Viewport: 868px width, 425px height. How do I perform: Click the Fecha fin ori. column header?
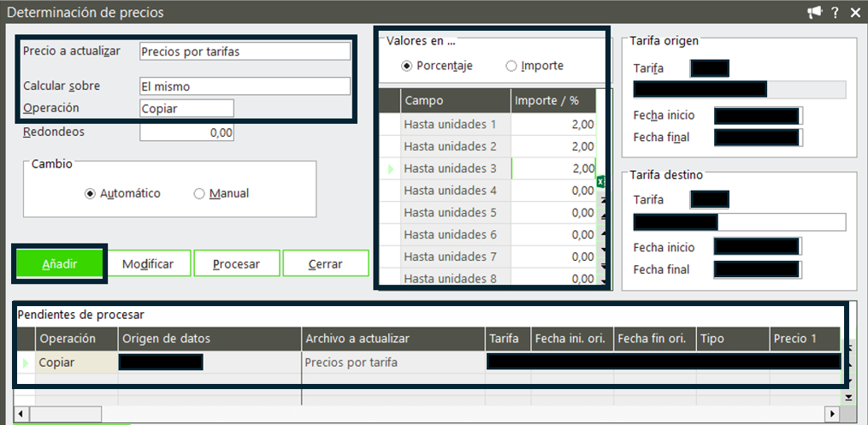click(655, 339)
